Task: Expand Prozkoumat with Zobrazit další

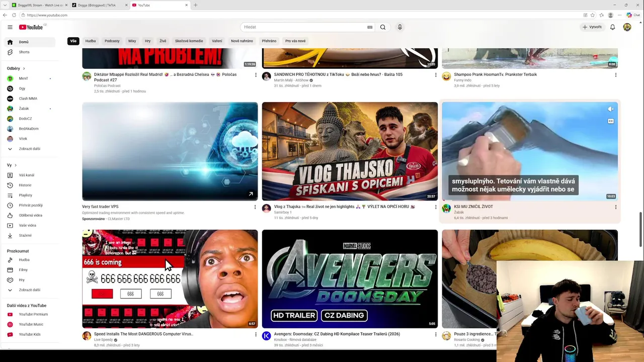Action: click(30, 290)
